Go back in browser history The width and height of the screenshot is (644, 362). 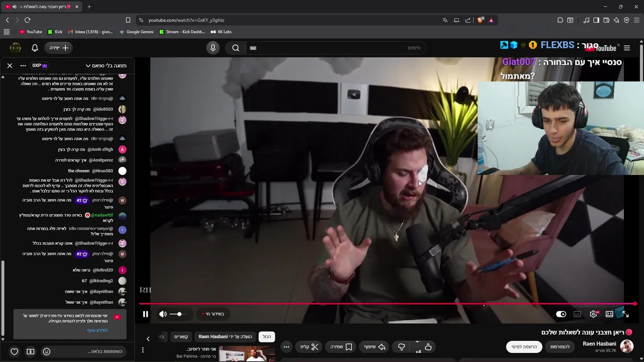pyautogui.click(x=7, y=20)
